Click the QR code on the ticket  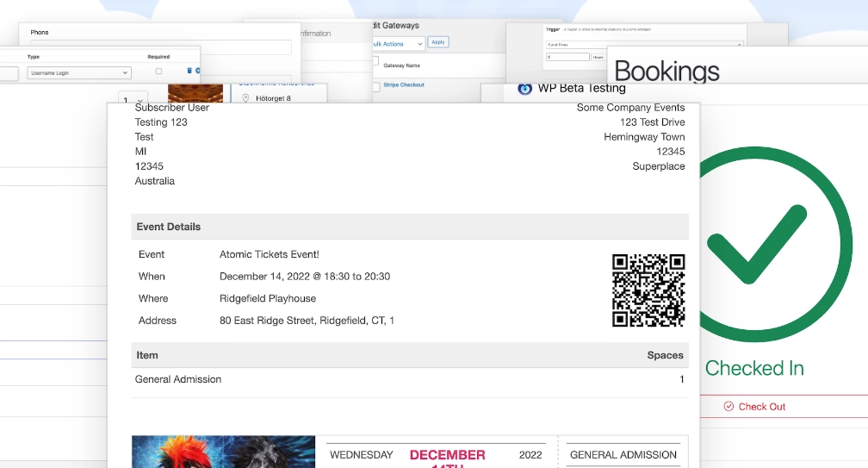click(x=648, y=290)
